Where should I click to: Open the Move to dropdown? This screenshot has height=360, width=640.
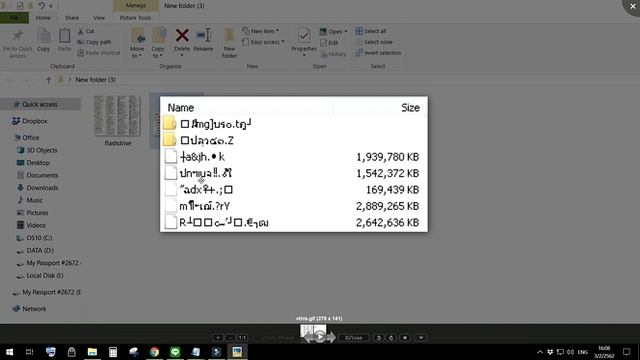(137, 52)
